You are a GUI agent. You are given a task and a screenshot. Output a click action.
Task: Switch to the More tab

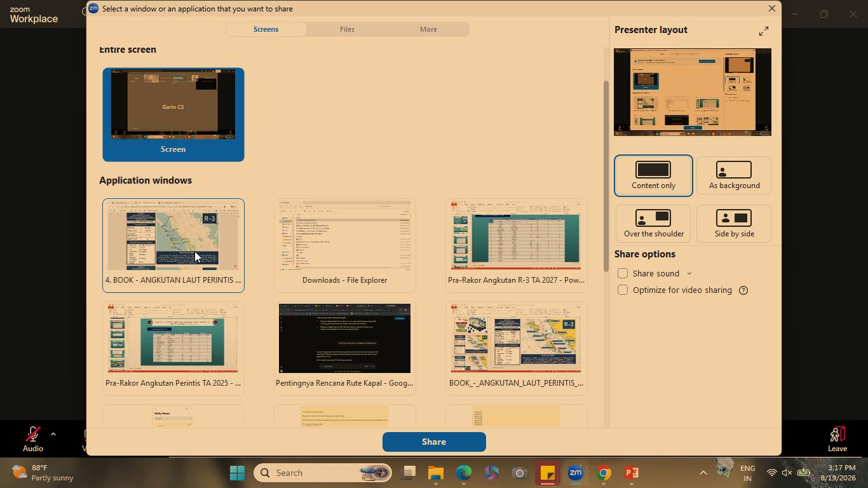tap(428, 29)
